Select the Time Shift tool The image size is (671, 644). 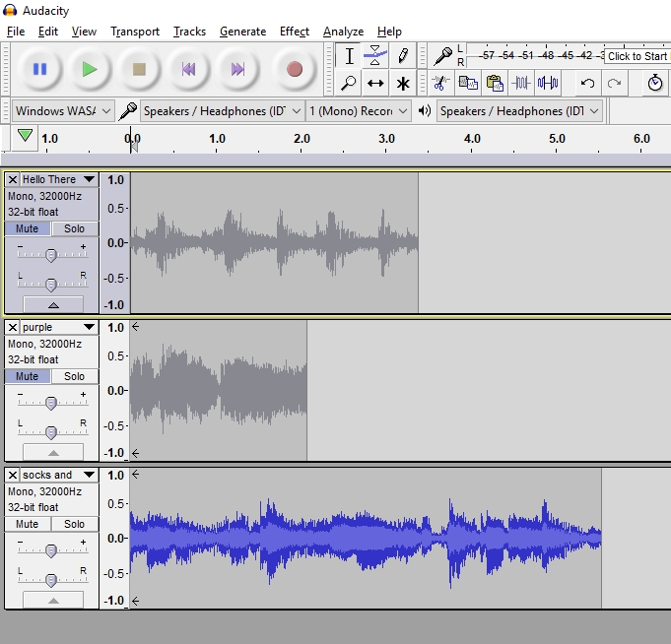click(375, 83)
